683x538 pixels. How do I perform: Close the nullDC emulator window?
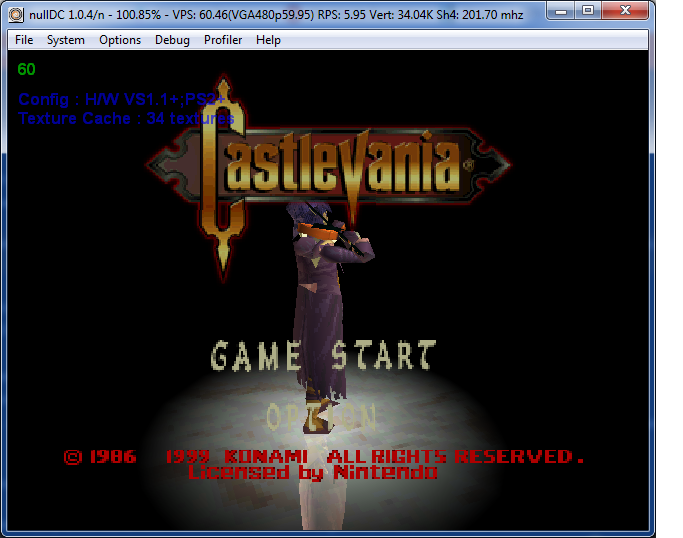[x=625, y=11]
